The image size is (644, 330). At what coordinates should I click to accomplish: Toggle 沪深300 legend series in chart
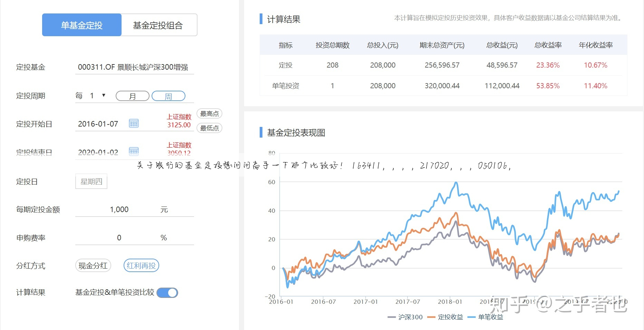click(405, 317)
